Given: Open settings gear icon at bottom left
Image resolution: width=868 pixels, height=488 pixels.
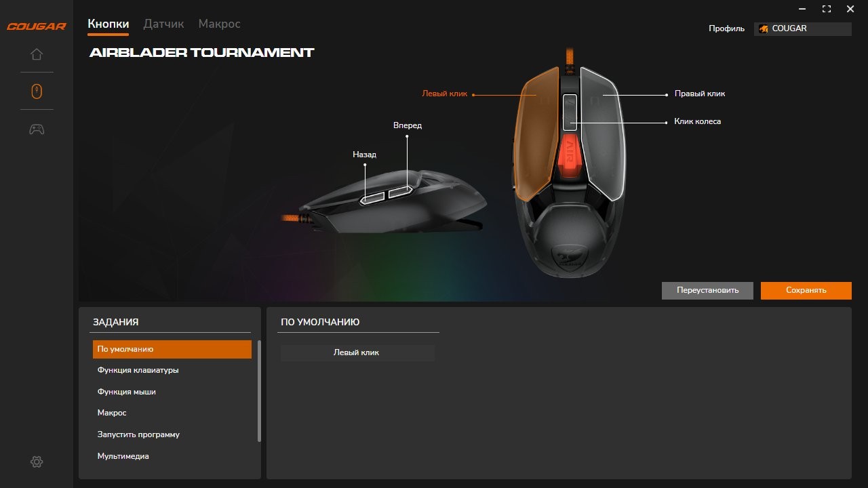Looking at the screenshot, I should pos(37,462).
